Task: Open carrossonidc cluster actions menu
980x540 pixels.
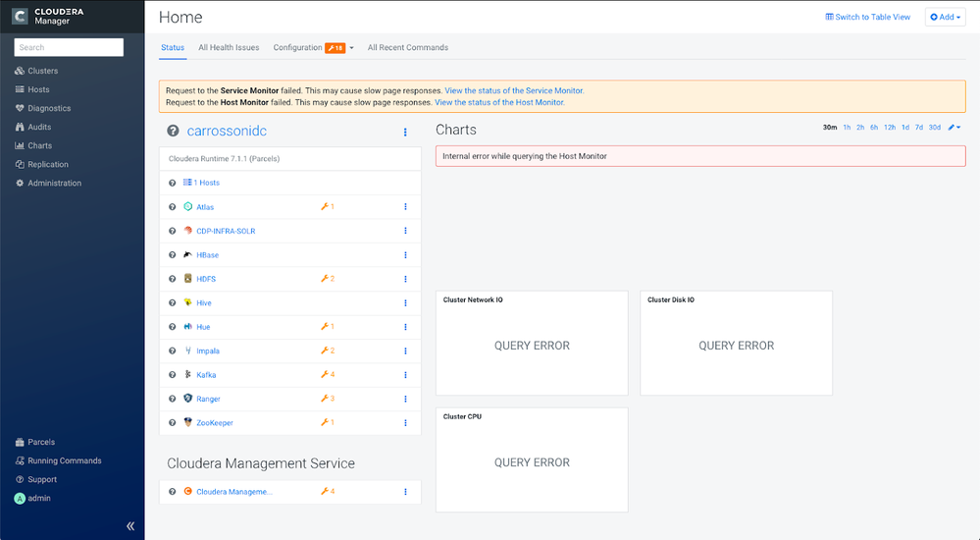Action: (405, 132)
